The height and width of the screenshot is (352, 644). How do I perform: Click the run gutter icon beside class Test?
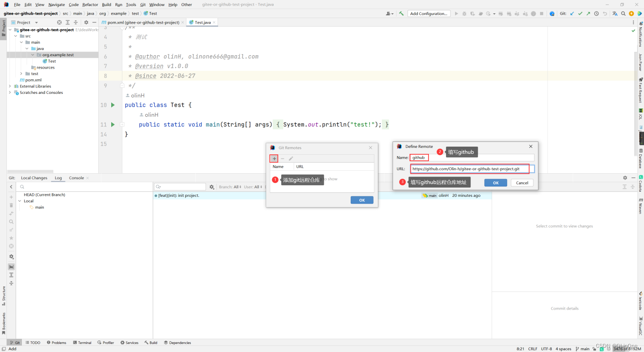point(113,105)
